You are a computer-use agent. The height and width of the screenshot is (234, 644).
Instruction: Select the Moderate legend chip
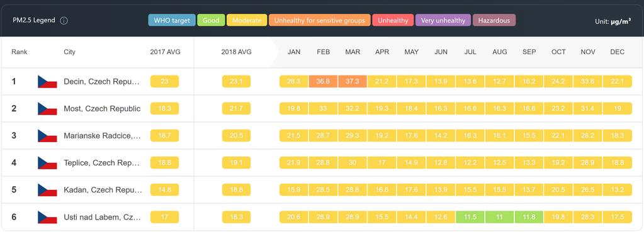(x=247, y=20)
